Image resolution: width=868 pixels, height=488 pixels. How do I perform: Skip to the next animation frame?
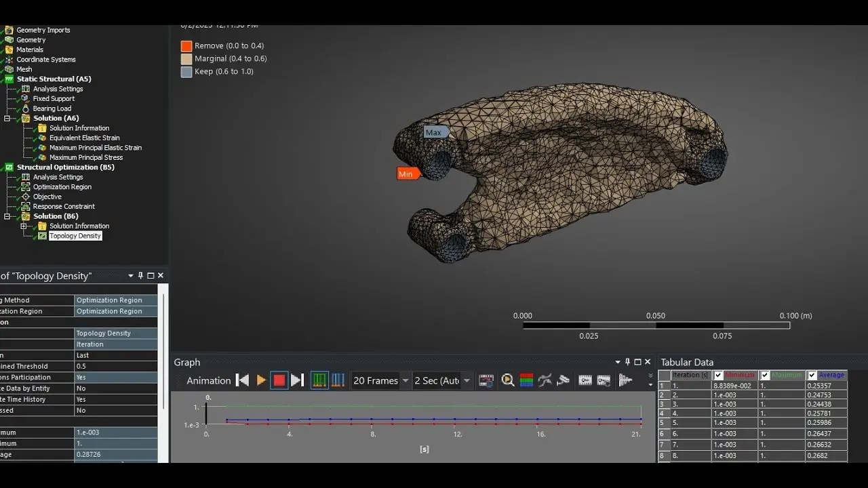point(297,381)
